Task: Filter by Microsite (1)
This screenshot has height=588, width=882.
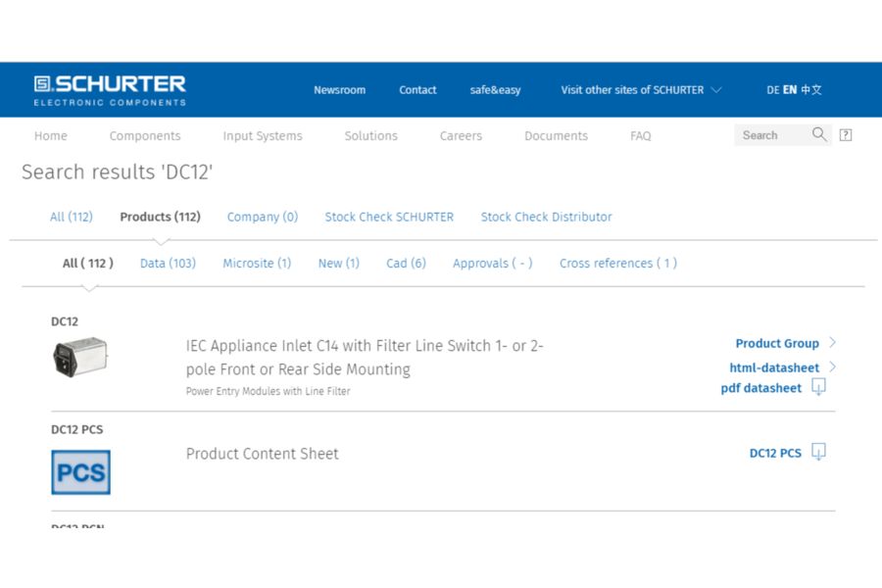Action: coord(257,263)
